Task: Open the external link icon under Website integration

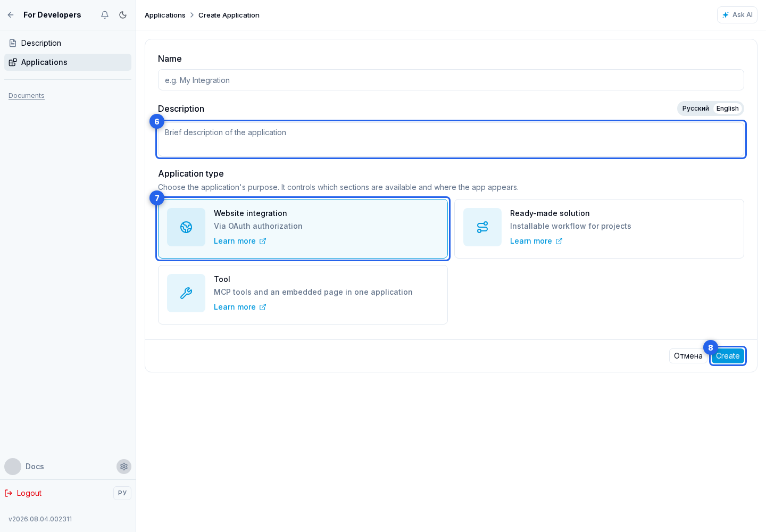Action: point(263,241)
